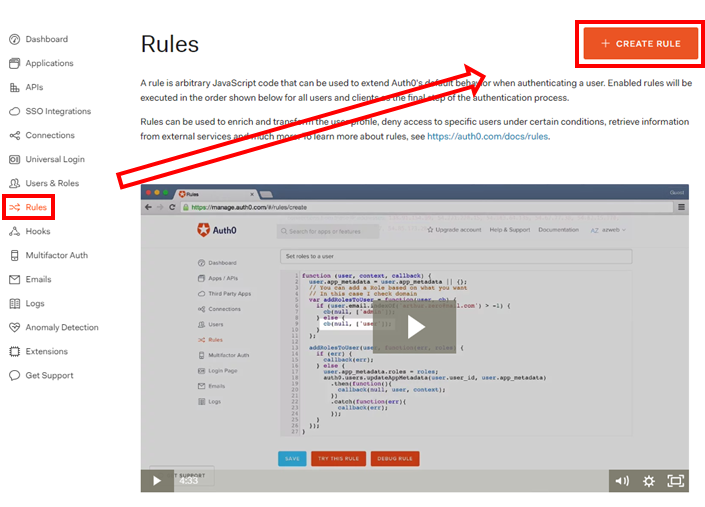Open the Connections section
The image size is (705, 507).
(50, 135)
